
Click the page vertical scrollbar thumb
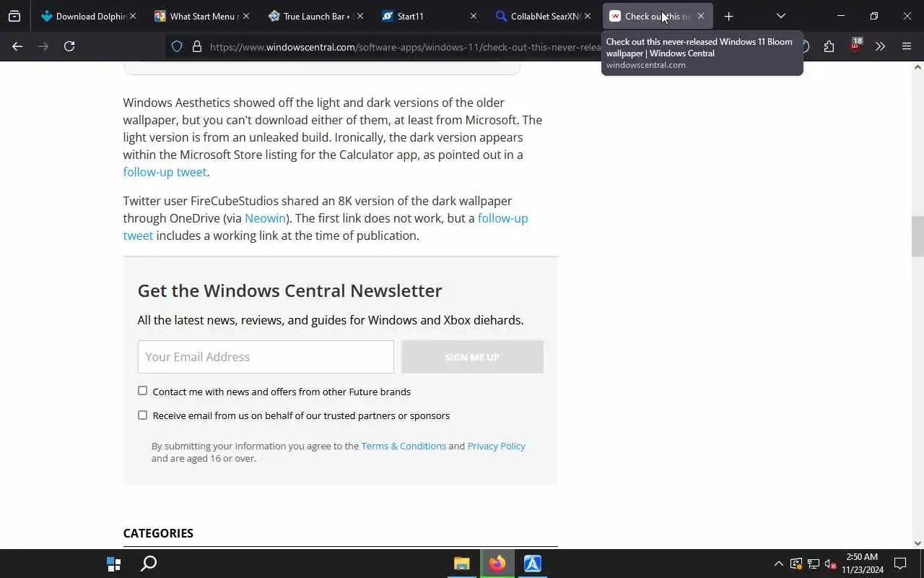pyautogui.click(x=918, y=236)
